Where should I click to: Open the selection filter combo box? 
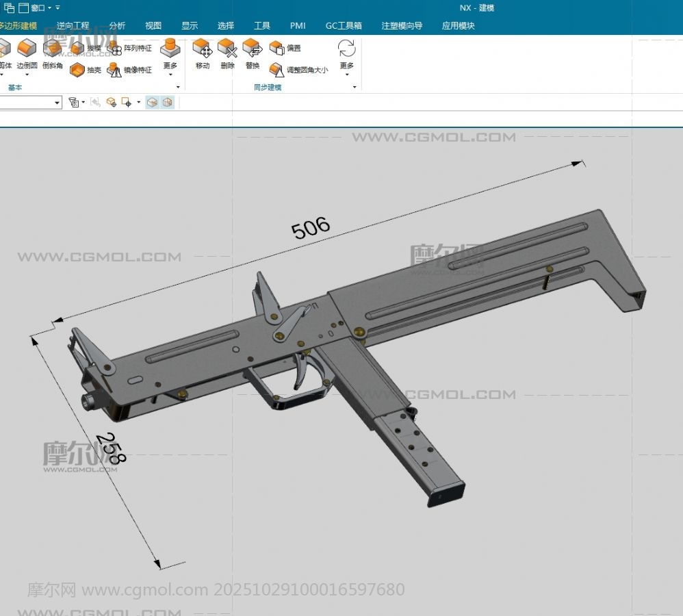30,102
